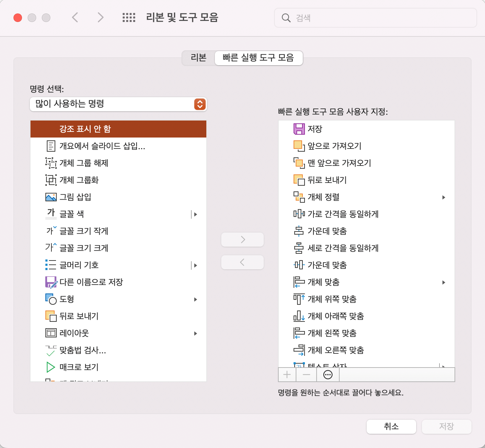Select the 맨 앞으로 가져오기 icon
The height and width of the screenshot is (448, 485).
pyautogui.click(x=299, y=163)
